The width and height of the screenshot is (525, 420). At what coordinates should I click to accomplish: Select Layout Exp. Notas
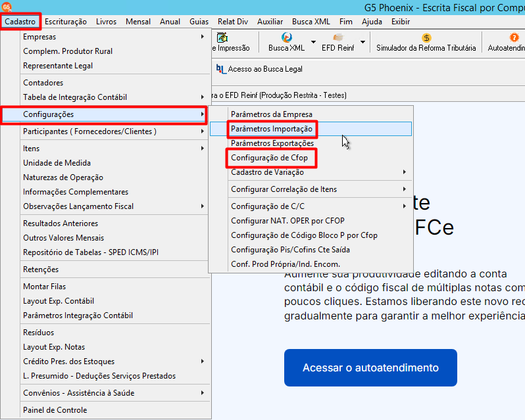(x=105, y=347)
